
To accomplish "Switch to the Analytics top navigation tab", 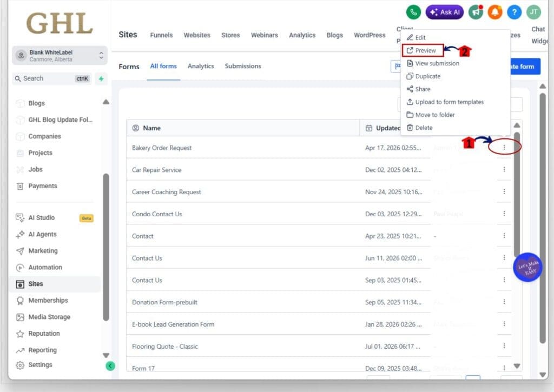I will point(302,35).
